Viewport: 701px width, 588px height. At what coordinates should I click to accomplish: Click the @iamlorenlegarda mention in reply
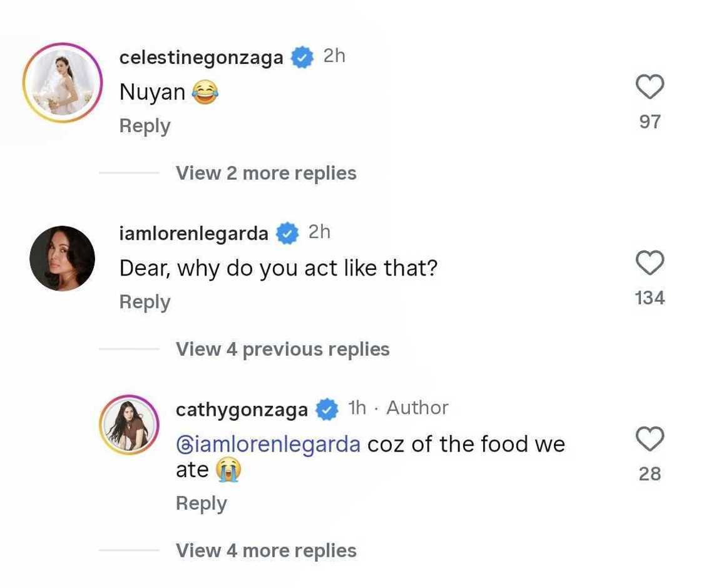coord(268,445)
